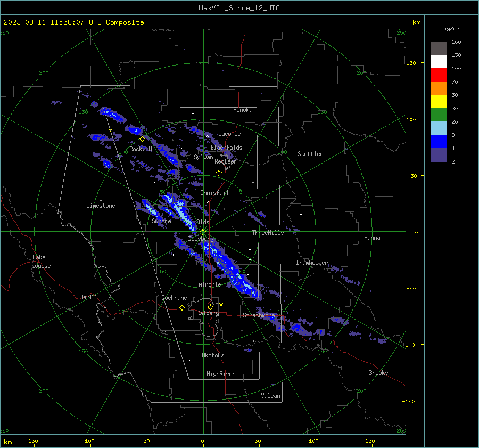Click the Limestone map label

pyautogui.click(x=101, y=206)
